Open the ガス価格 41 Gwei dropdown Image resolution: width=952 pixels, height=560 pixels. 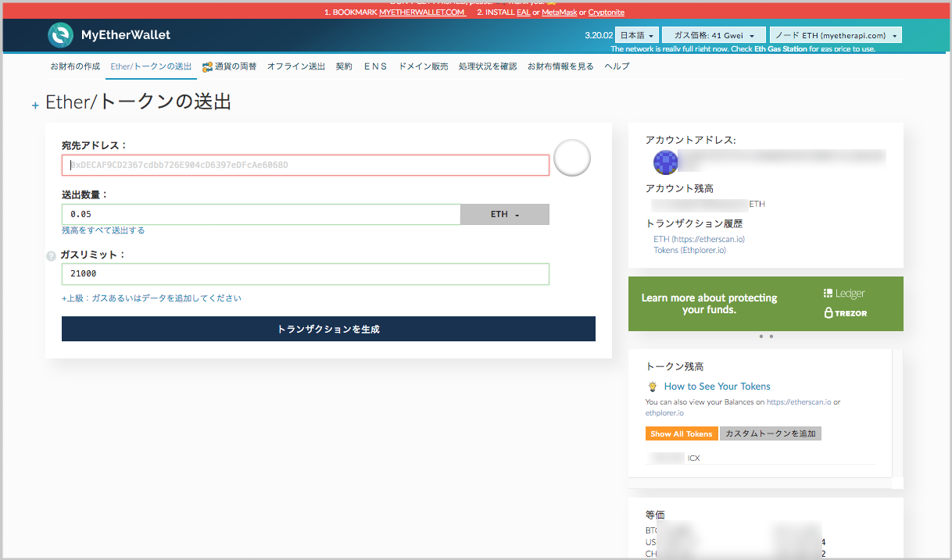pos(713,35)
